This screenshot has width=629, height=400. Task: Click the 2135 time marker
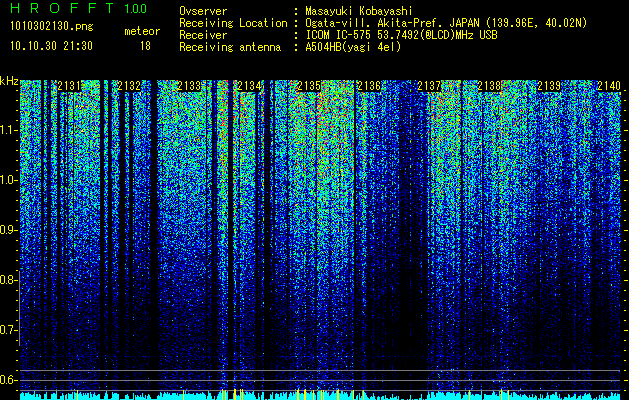pyautogui.click(x=309, y=86)
